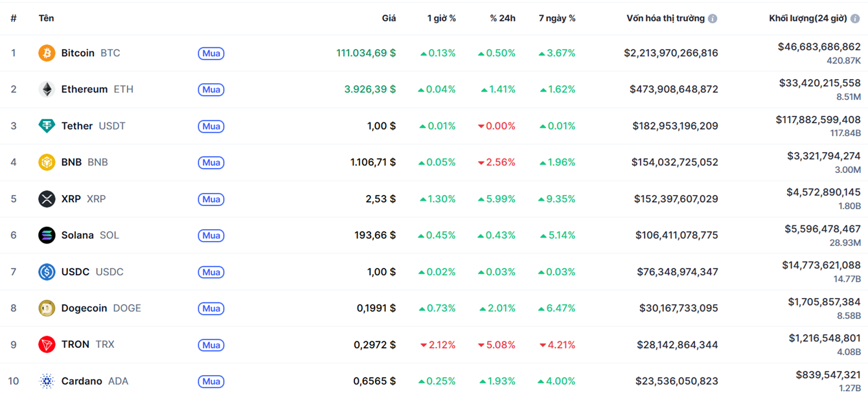Click the Cardano logo icon

(47, 382)
